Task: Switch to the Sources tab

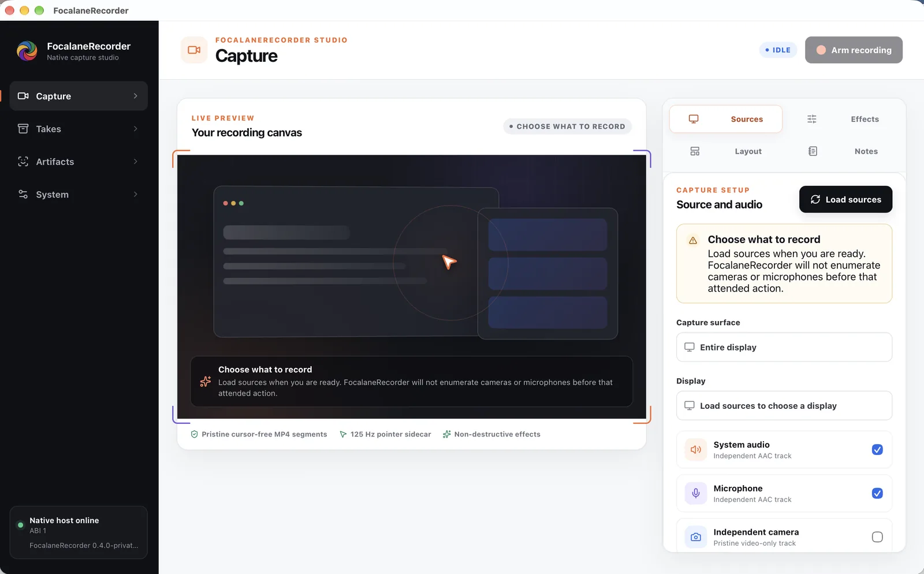Action: pyautogui.click(x=726, y=119)
